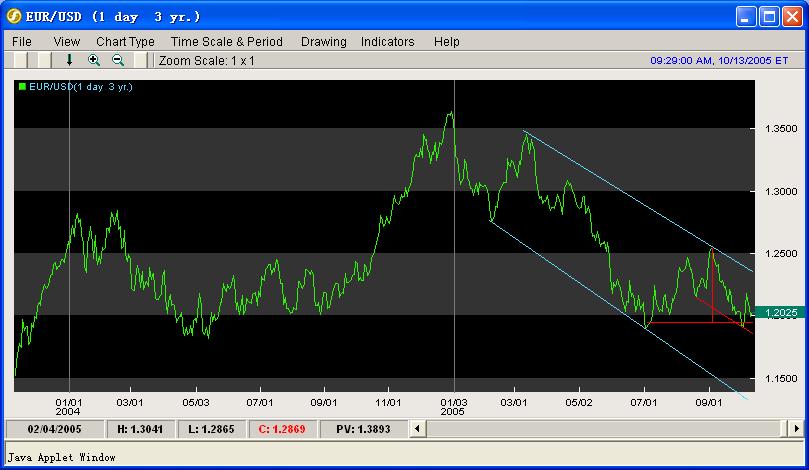Click the 11/01 date axis label
Image resolution: width=809 pixels, height=470 pixels.
tap(388, 402)
